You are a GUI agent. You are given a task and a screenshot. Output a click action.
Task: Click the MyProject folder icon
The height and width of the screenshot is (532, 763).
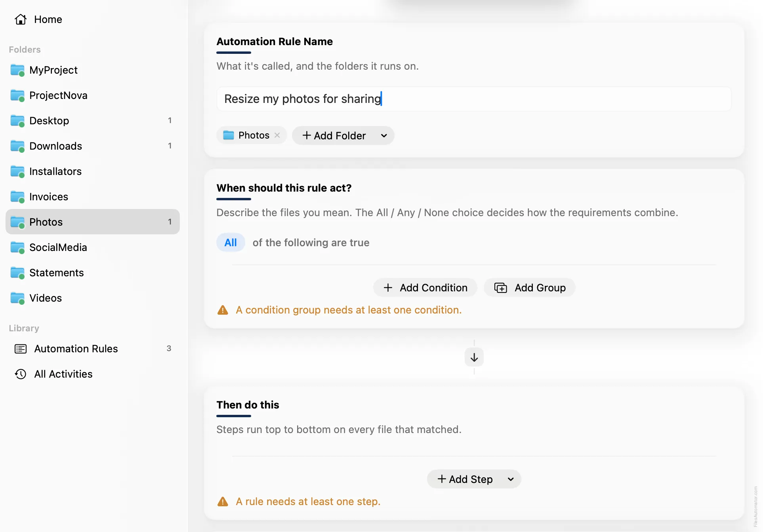point(17,70)
